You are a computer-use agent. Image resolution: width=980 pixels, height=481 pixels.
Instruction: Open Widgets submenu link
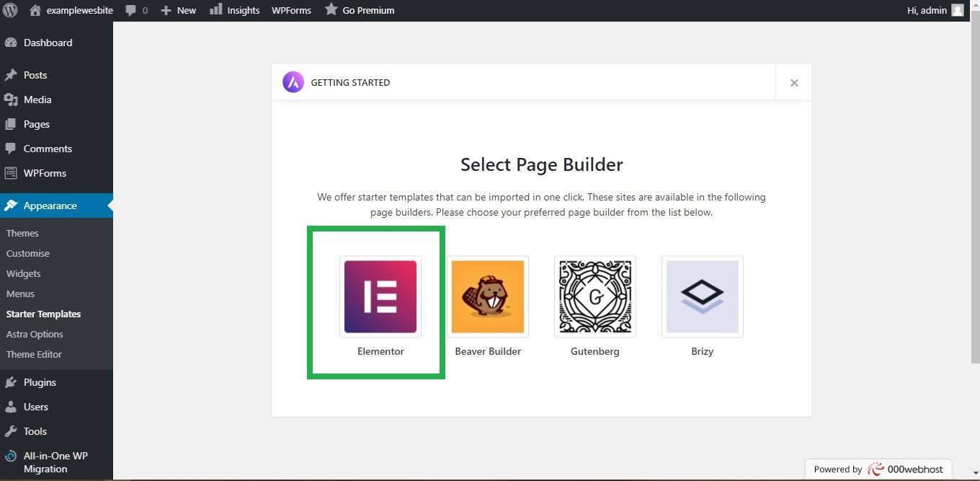tap(24, 273)
